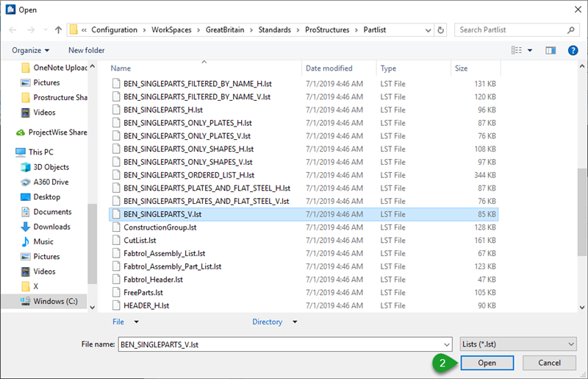Viewport: 588px width, 379px height.
Task: Create a New folder
Action: coord(86,50)
